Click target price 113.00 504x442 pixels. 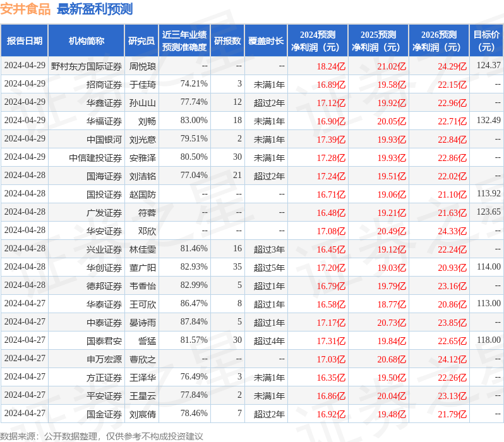pos(489,304)
